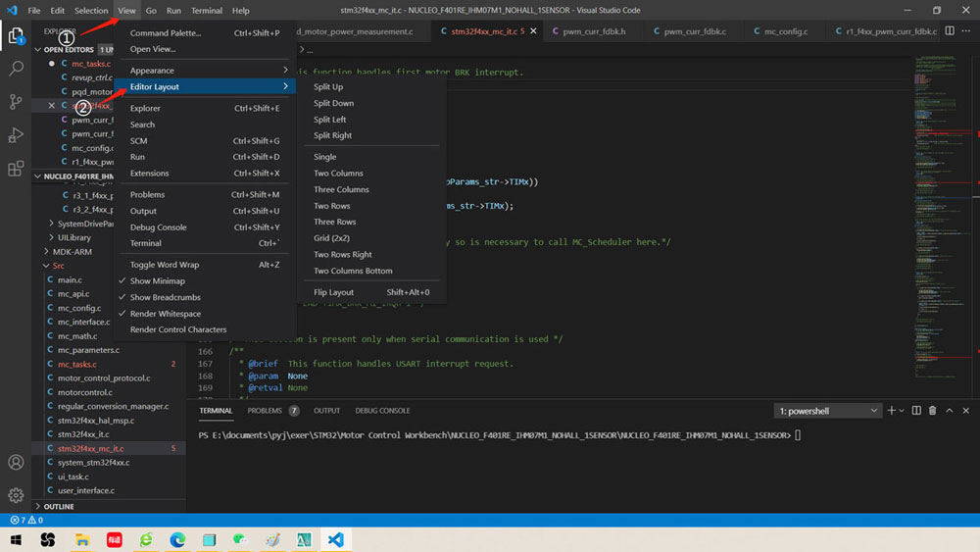The width and height of the screenshot is (980, 552).
Task: Switch to the Output panel tab
Action: coord(326,411)
